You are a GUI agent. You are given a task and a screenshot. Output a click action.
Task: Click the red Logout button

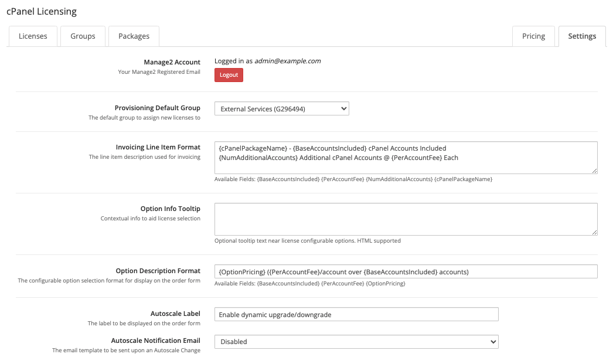coord(229,75)
